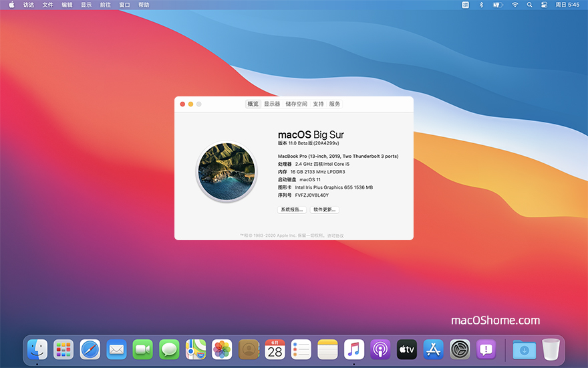Open Safari from the dock

coord(90,349)
